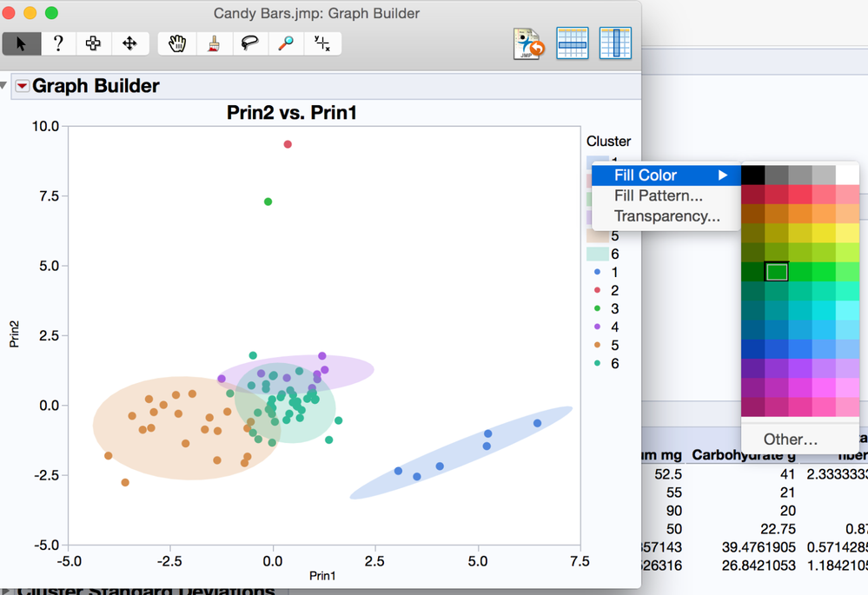
Task: Choose the lasso selection tool
Action: coord(249,43)
